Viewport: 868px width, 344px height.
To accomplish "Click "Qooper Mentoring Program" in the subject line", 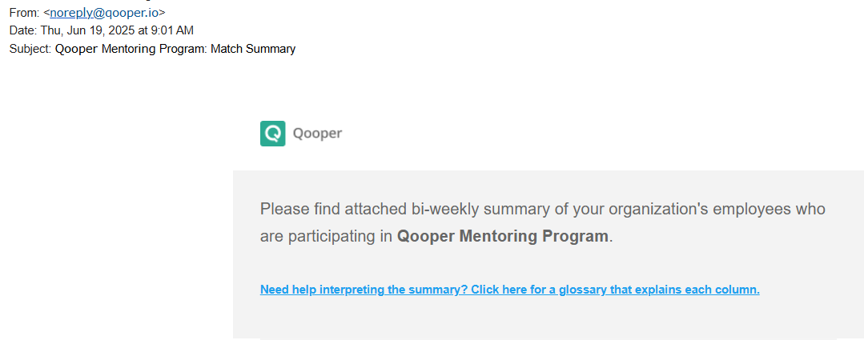I will point(131,49).
